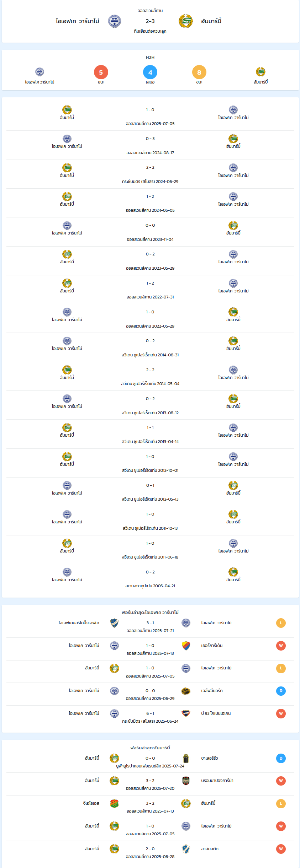Click the Charleroi crest in Hammarby form
The width and height of the screenshot is (300, 868).
186,758
